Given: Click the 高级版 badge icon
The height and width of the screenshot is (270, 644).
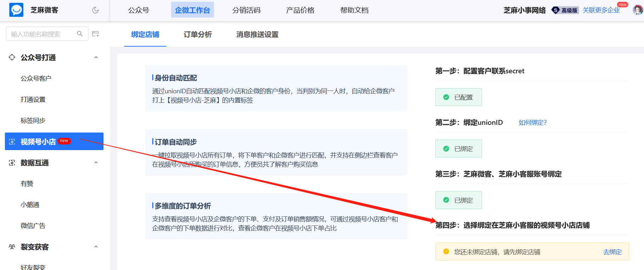Looking at the screenshot, I should [x=565, y=10].
